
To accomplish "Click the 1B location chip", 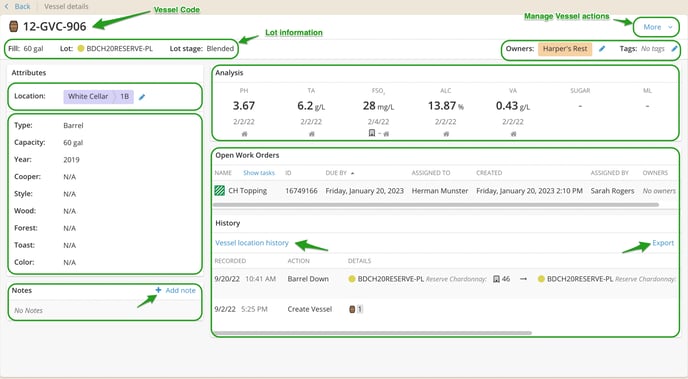I will point(125,97).
